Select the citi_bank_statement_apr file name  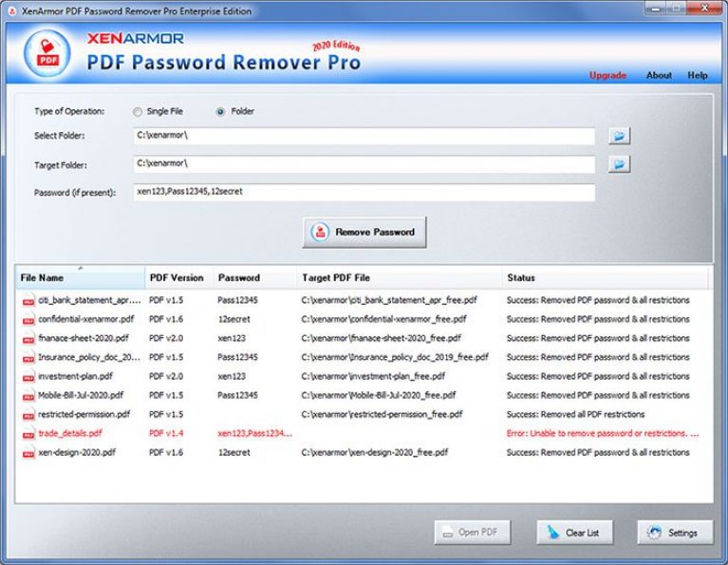click(x=89, y=300)
